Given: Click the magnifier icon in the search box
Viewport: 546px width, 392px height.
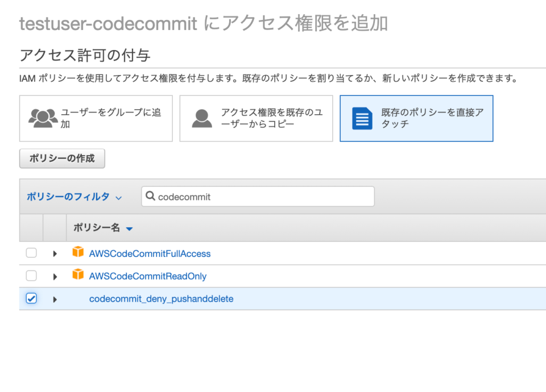Looking at the screenshot, I should tap(150, 196).
